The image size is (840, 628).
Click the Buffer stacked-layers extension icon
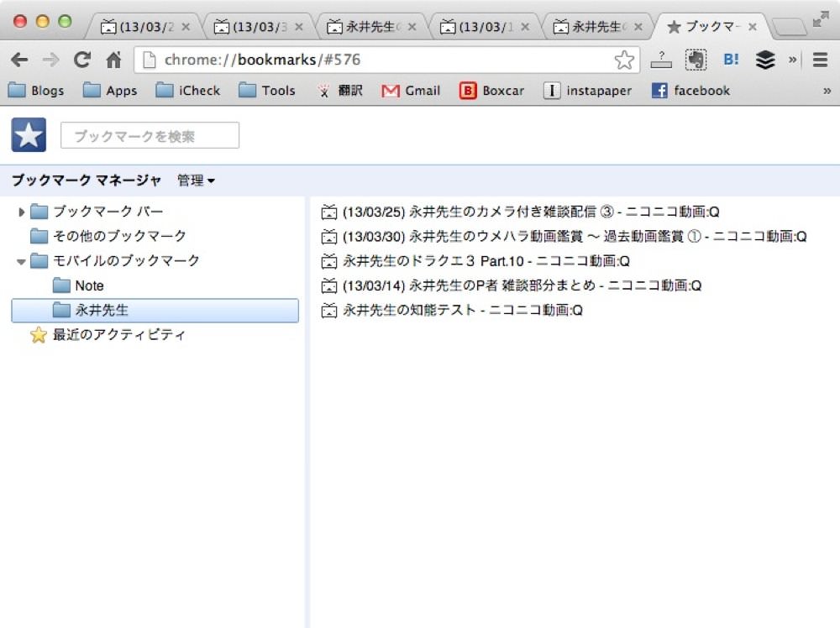tap(765, 60)
